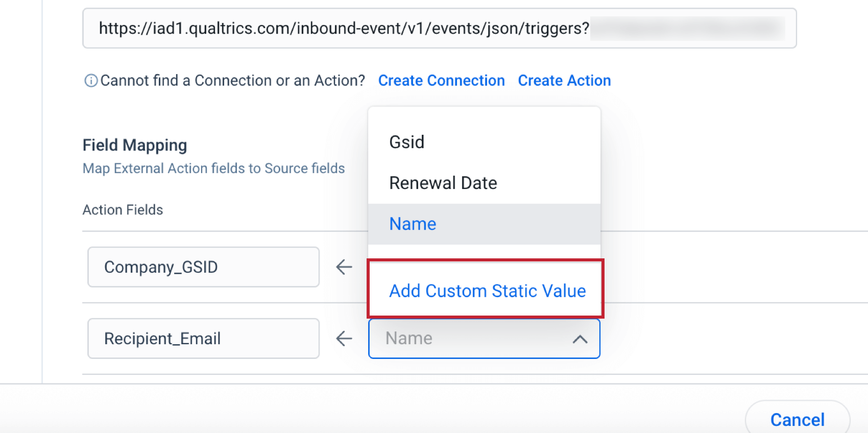Click the Map External Action fields subtitle
The height and width of the screenshot is (433, 868).
point(213,169)
